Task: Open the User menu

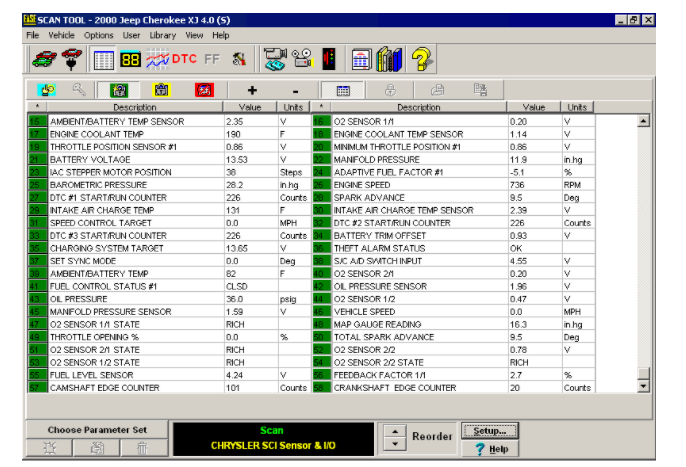Action: tap(131, 35)
